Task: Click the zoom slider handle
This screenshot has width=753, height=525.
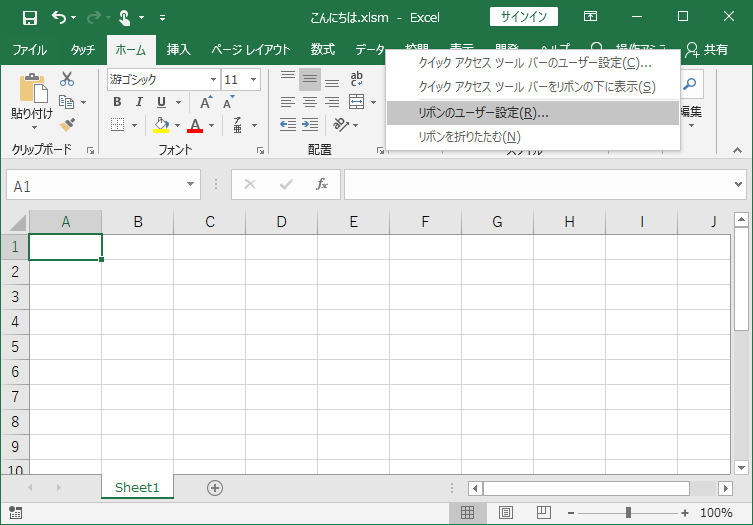Action: tap(628, 513)
